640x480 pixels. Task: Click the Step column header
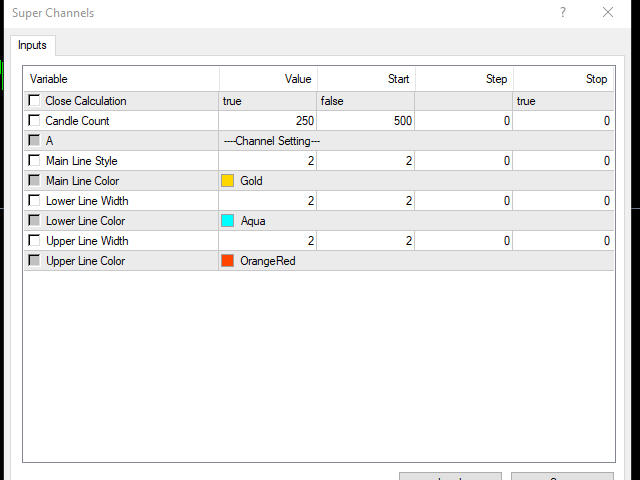pyautogui.click(x=464, y=79)
